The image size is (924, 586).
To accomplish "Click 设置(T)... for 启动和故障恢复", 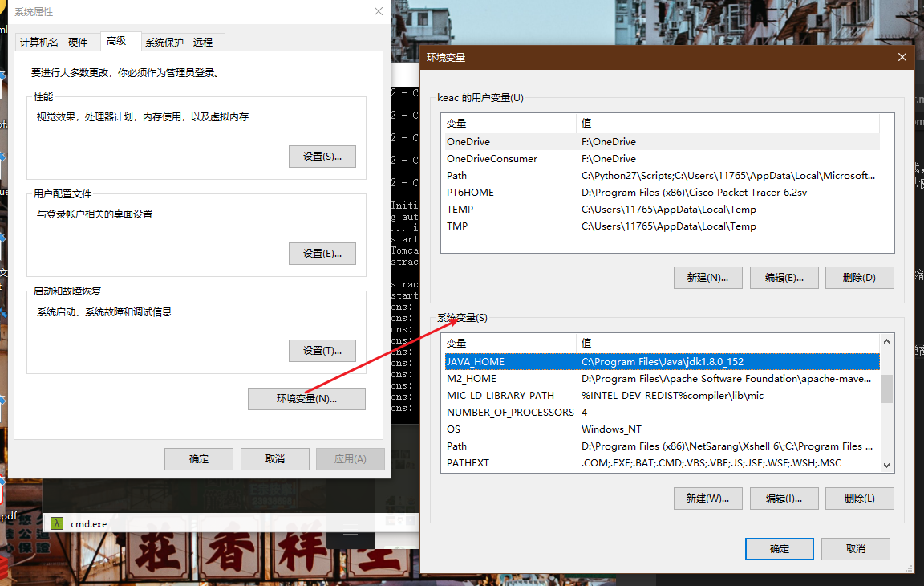I will point(322,351).
